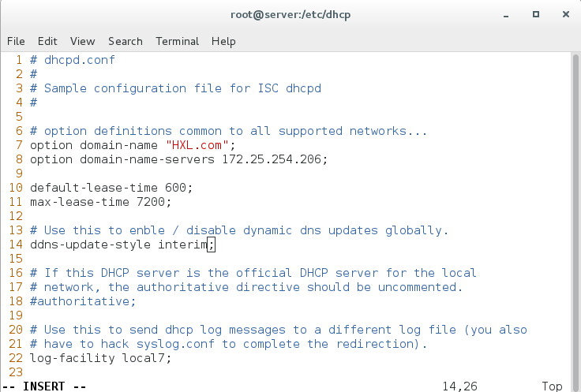Minimize the terminal window
This screenshot has height=392, width=581.
pyautogui.click(x=506, y=15)
